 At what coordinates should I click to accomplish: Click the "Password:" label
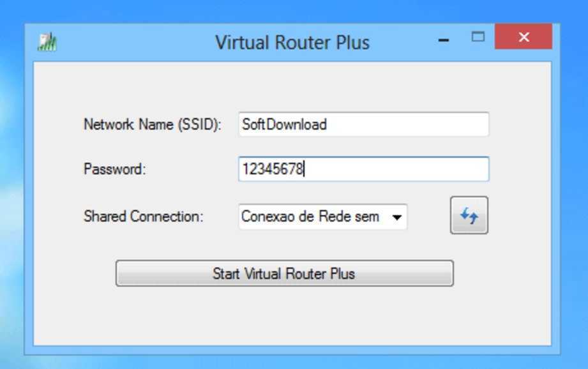(115, 169)
